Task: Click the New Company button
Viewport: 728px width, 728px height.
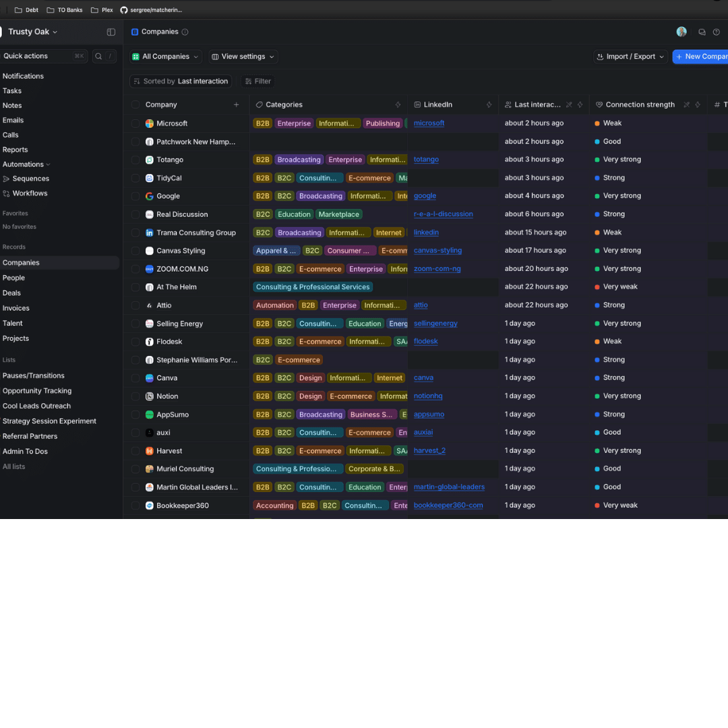Action: click(x=700, y=57)
